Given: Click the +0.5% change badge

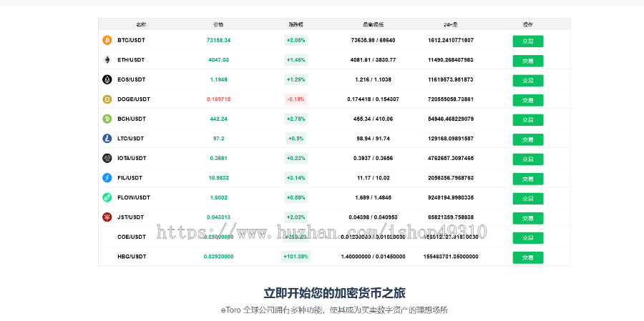Looking at the screenshot, I should point(296,139).
